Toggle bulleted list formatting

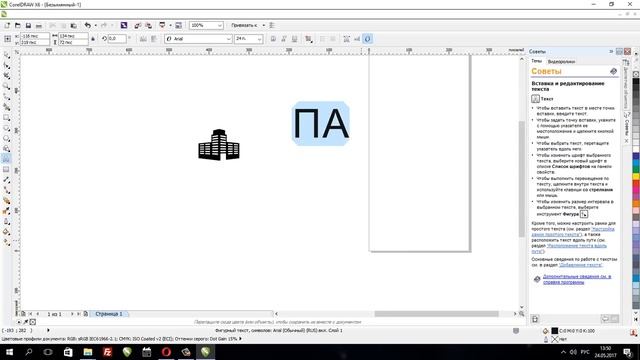(322, 39)
